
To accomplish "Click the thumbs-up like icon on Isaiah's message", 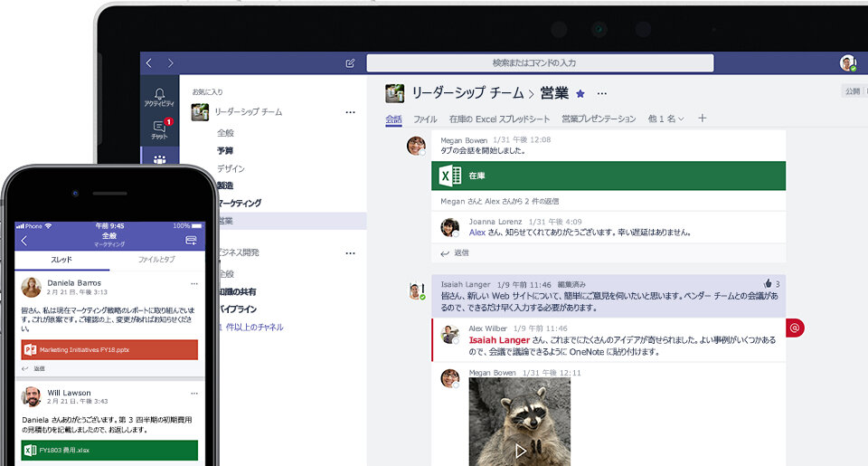I will pos(768,283).
